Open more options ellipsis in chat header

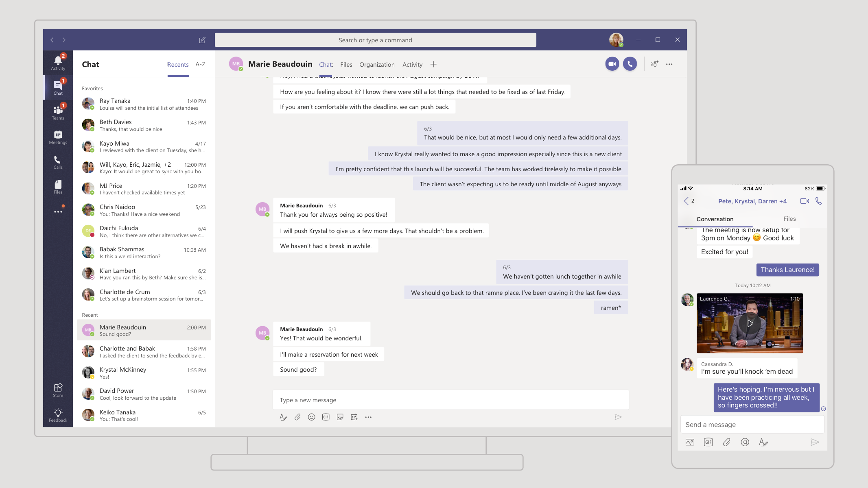pyautogui.click(x=669, y=64)
